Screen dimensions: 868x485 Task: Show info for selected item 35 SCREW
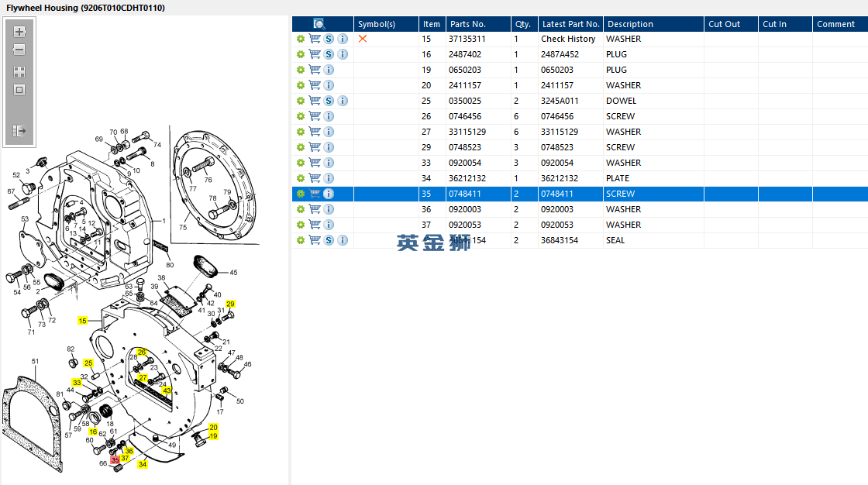pos(329,194)
